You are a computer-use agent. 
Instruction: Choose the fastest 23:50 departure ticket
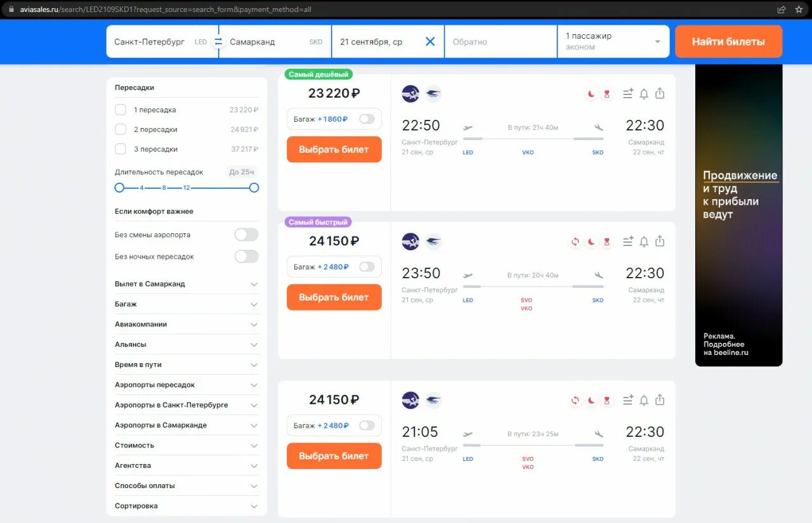coord(334,297)
